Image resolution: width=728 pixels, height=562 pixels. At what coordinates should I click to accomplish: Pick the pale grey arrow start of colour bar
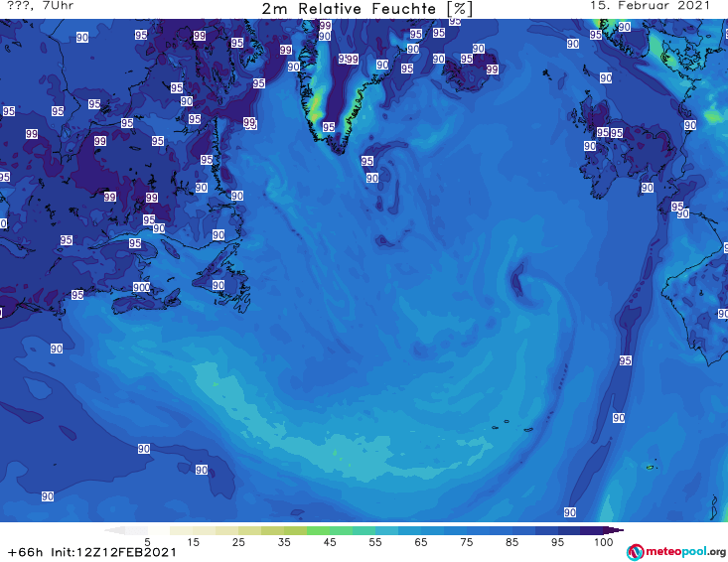[x=114, y=530]
